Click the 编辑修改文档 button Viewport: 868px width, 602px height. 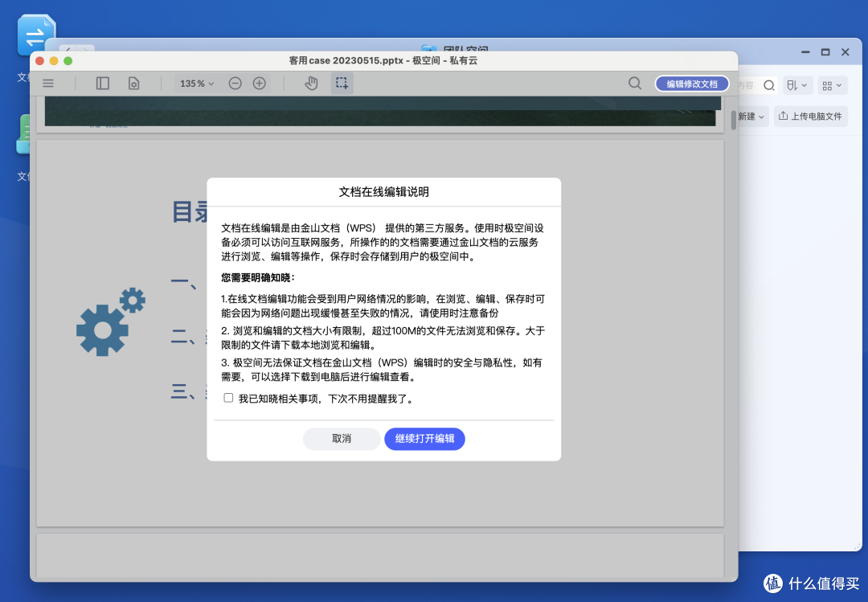(x=692, y=84)
